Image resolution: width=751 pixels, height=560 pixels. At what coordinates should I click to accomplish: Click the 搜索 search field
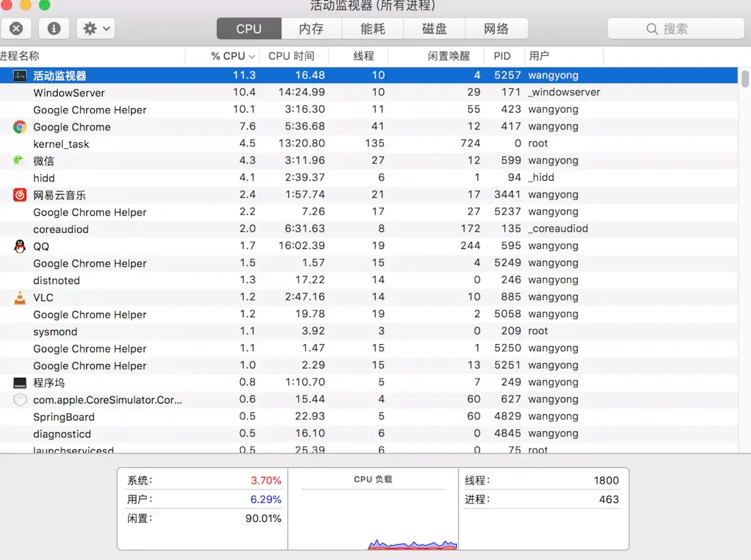[676, 29]
